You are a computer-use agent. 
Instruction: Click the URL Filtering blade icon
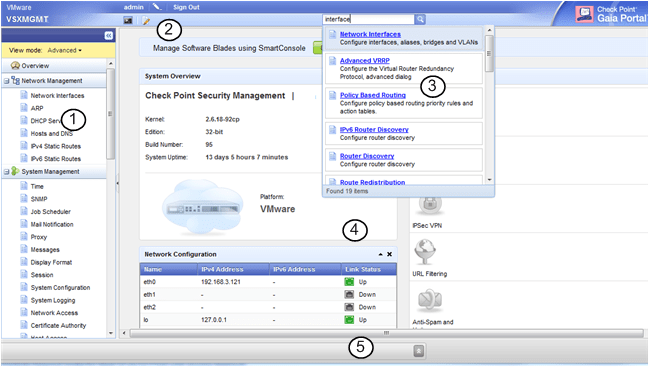[426, 252]
